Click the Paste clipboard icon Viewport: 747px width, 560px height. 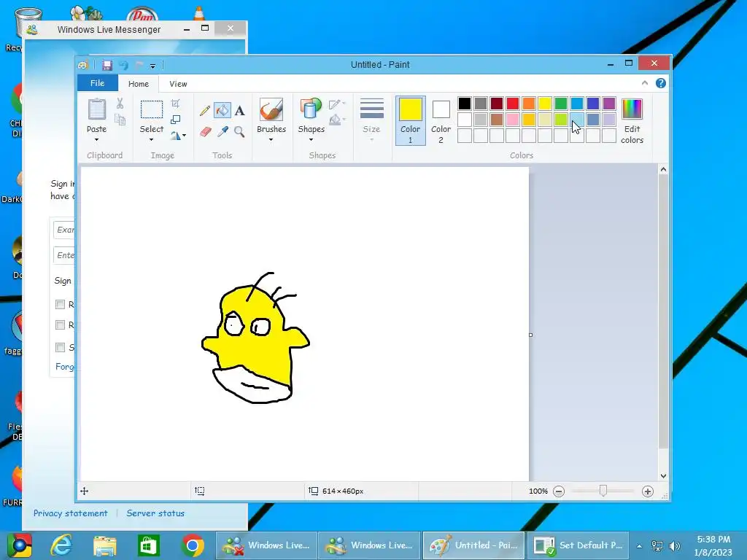click(x=97, y=109)
